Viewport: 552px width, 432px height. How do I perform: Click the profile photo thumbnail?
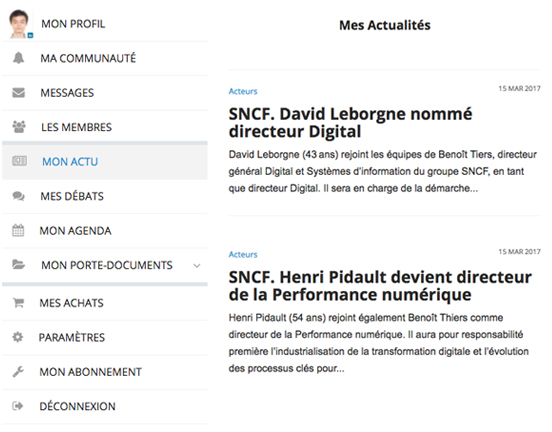(19, 24)
